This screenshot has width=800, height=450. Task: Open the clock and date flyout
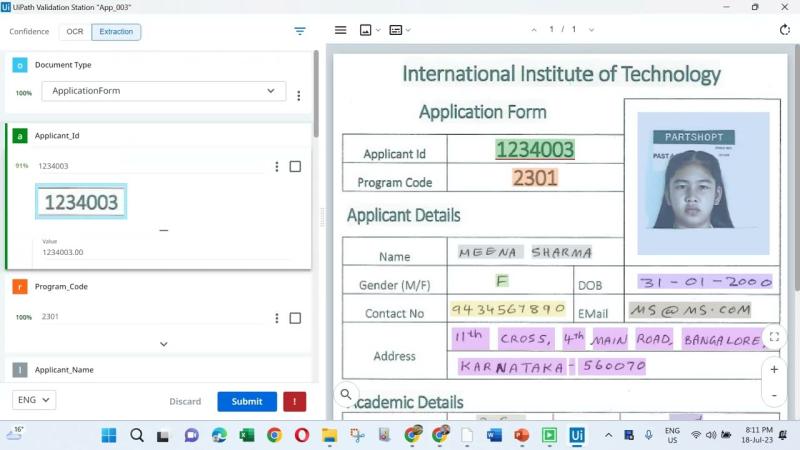pyautogui.click(x=758, y=435)
